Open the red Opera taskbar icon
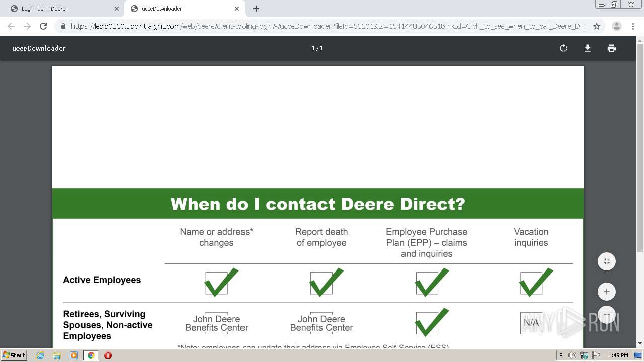 click(108, 355)
